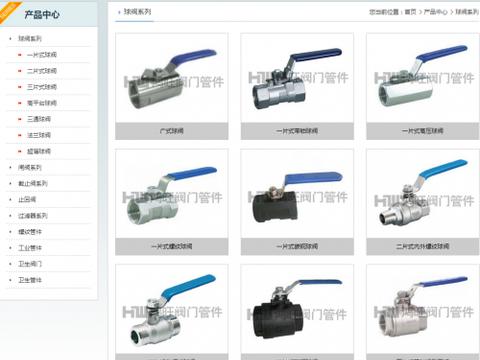
Task: Open the 止回阀 category
Action: pos(27,199)
